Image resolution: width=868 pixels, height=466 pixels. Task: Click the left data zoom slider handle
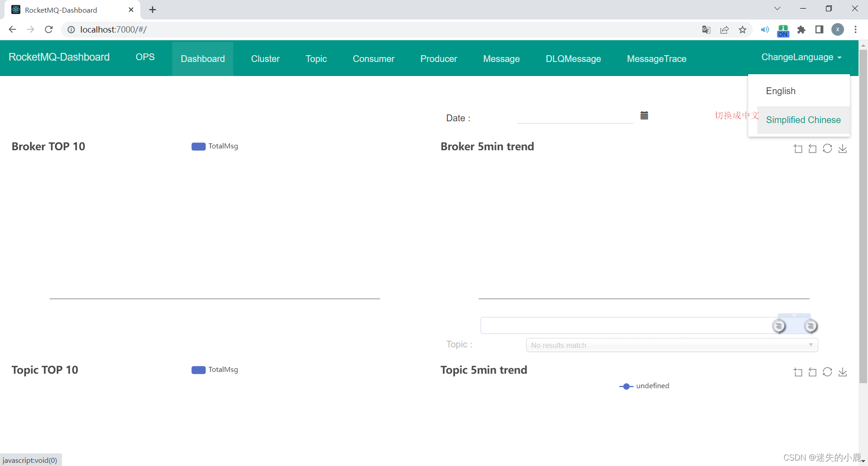pos(778,326)
